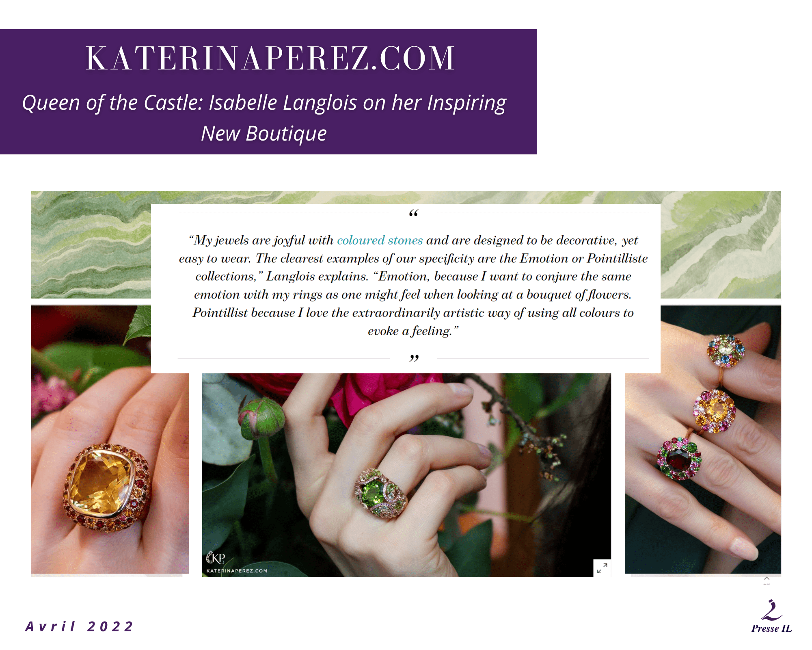The image size is (812, 650).
Task: Open the green peridot ring photo
Action: click(x=406, y=475)
